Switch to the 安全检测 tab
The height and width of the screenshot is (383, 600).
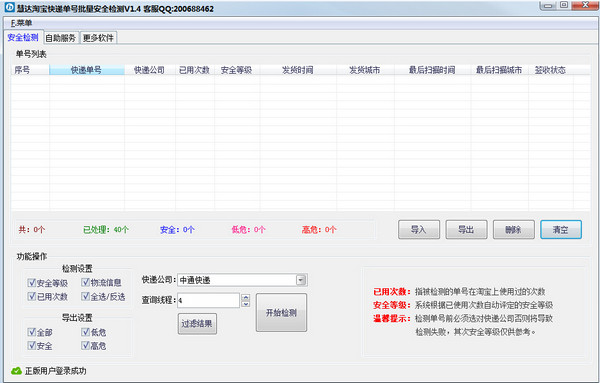[x=23, y=37]
